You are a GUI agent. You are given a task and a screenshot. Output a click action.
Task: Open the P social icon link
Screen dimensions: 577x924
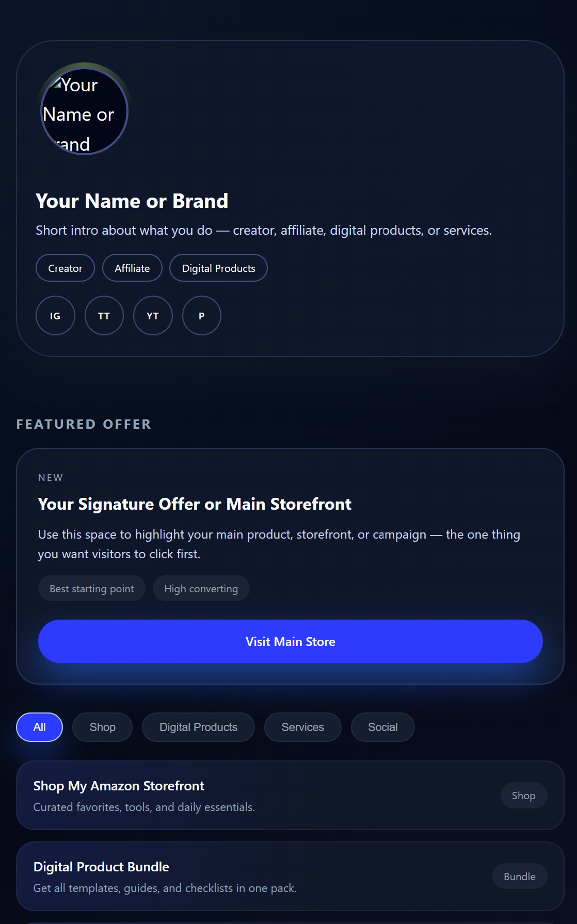pyautogui.click(x=202, y=316)
